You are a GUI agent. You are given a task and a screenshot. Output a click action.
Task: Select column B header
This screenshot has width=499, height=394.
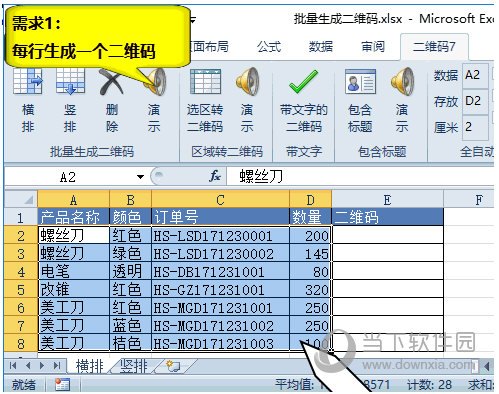tap(130, 200)
